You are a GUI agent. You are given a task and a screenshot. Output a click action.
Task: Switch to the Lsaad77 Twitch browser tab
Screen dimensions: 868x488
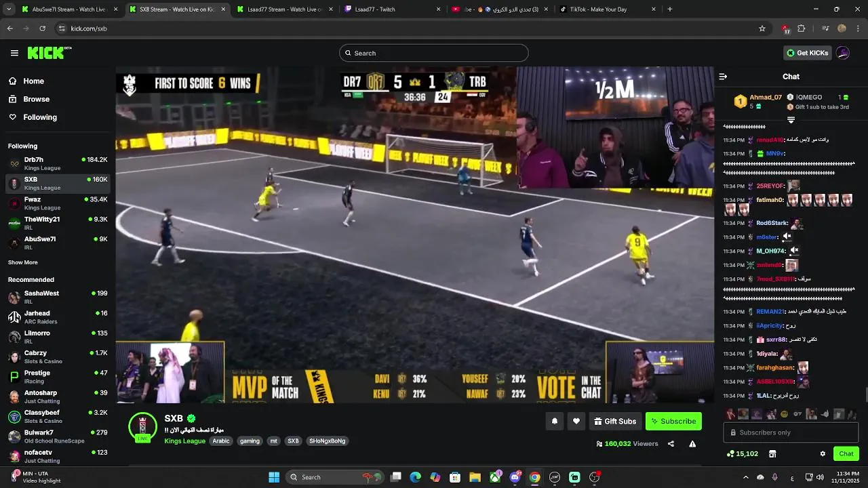pos(392,9)
